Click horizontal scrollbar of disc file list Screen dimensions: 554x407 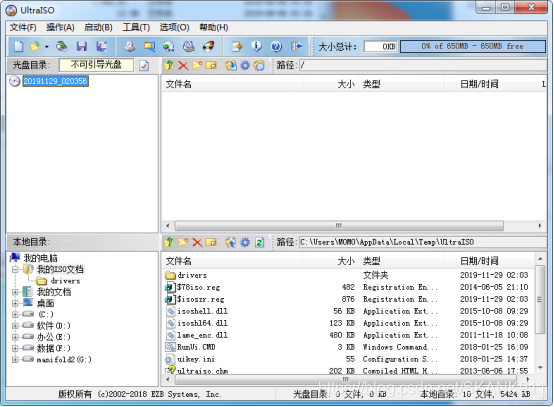pyautogui.click(x=339, y=225)
